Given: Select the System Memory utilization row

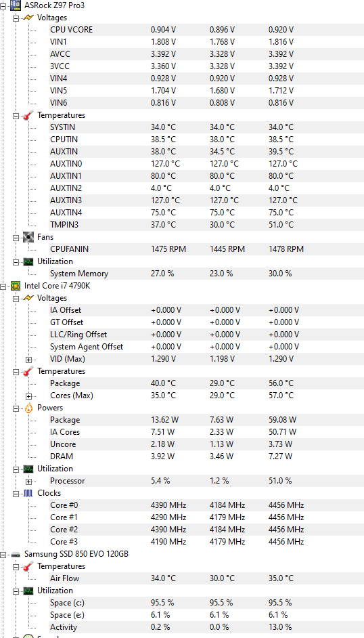Looking at the screenshot, I should 206,274.
